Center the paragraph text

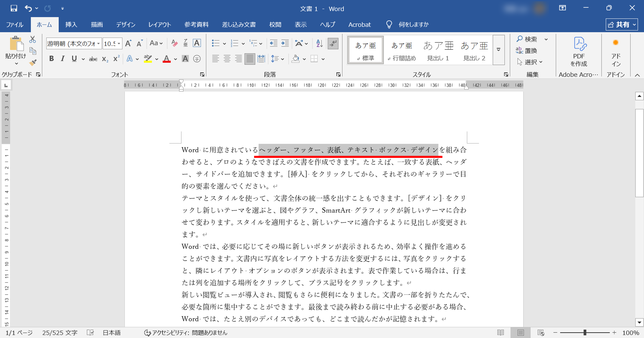(x=227, y=59)
